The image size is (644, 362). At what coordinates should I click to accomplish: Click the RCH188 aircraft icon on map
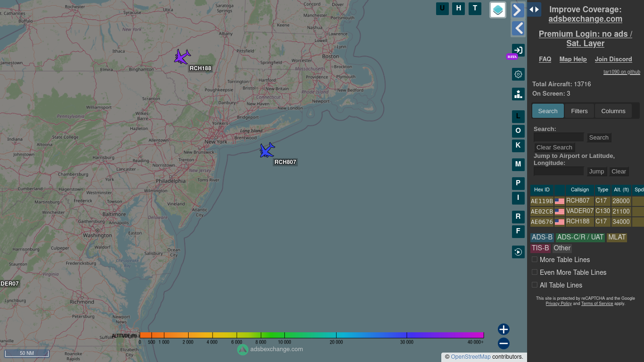182,57
